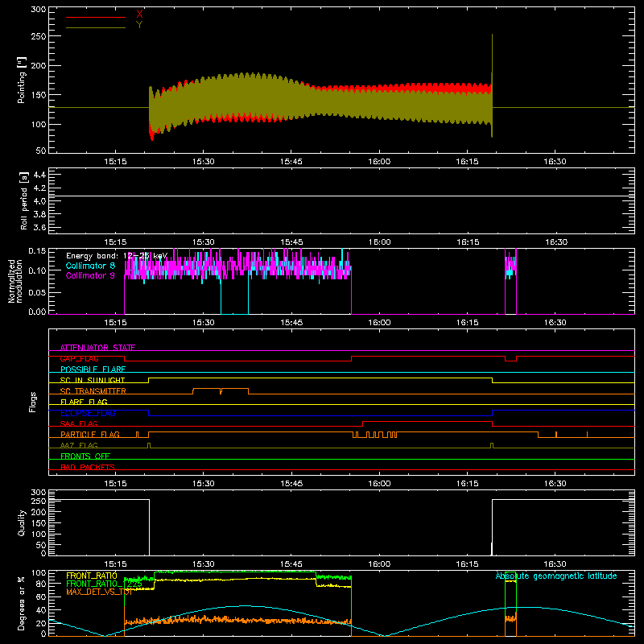The width and height of the screenshot is (644, 644).
Task: Click the olive line beside the Y legend
Action: pyautogui.click(x=96, y=27)
